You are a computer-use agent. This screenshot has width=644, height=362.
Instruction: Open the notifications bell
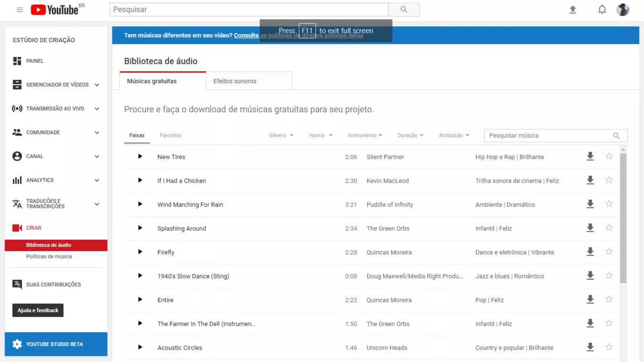pyautogui.click(x=602, y=10)
